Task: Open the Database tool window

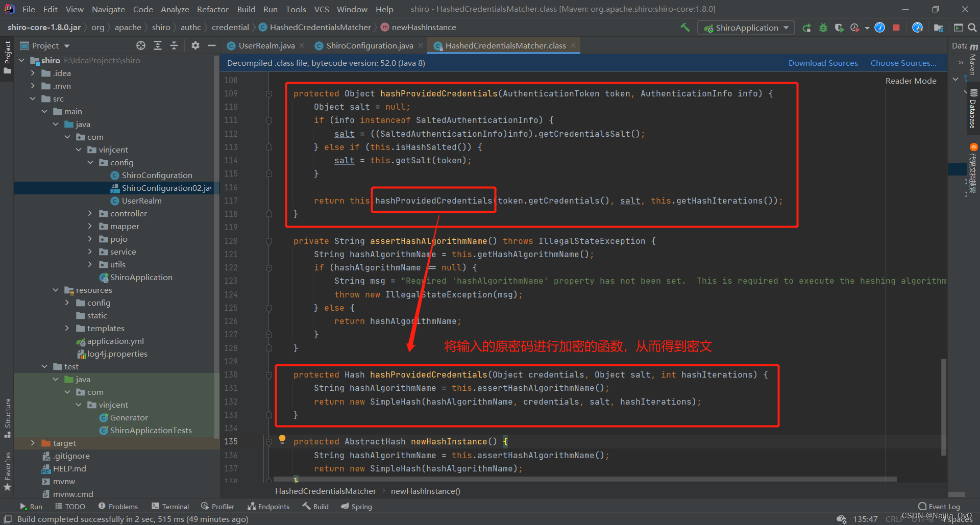Action: (973, 110)
